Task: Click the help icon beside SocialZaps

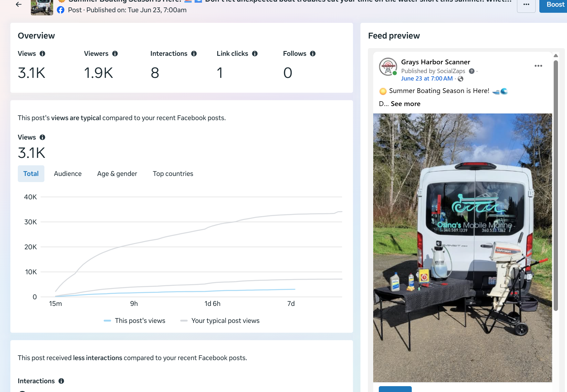Action: click(472, 71)
